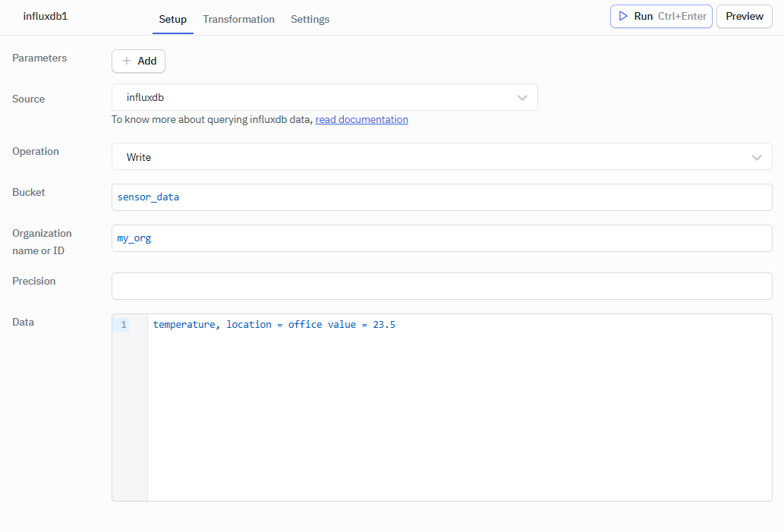Select the Setup tab
Viewport: 784px width, 532px height.
tap(172, 19)
